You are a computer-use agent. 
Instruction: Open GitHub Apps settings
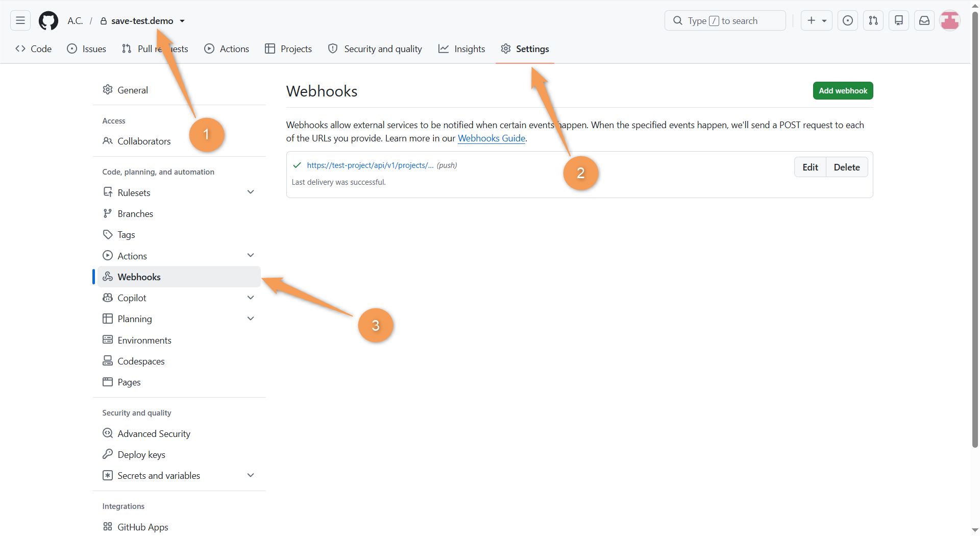point(179,527)
